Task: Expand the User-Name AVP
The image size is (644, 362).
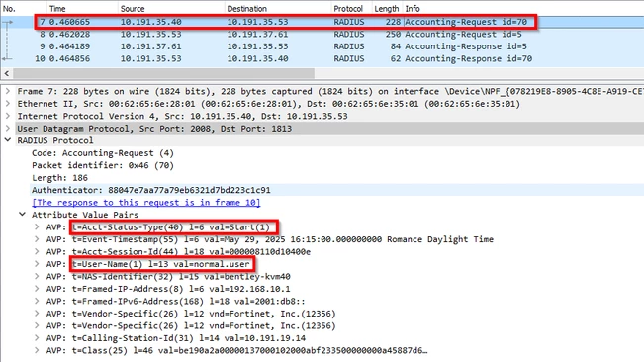Action: coord(37,263)
